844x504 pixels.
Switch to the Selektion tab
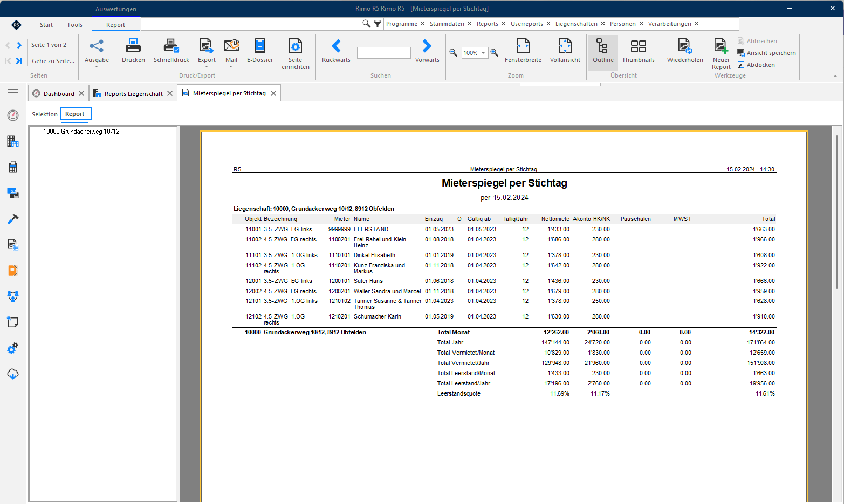click(45, 114)
